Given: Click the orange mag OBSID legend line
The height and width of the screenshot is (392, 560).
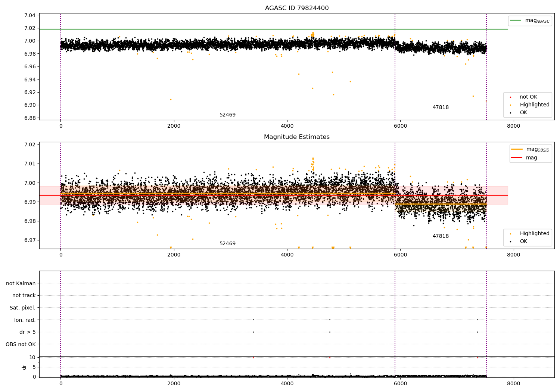Looking at the screenshot, I should tap(517, 149).
